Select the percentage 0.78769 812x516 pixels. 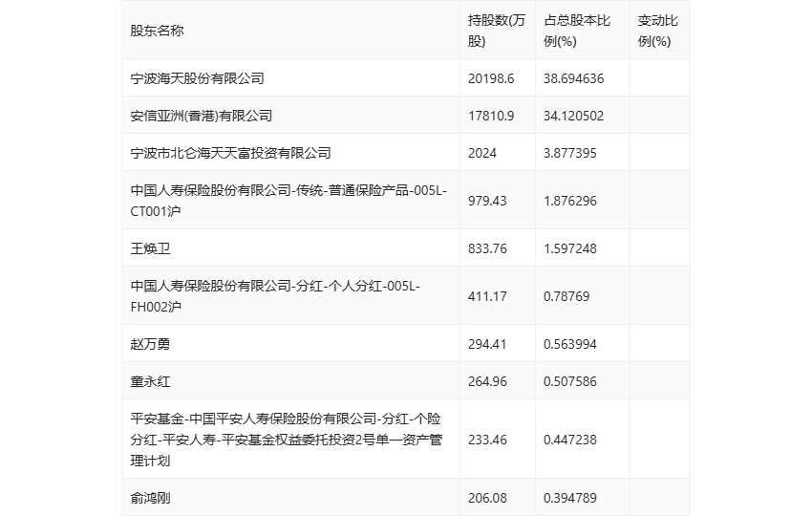(x=566, y=296)
